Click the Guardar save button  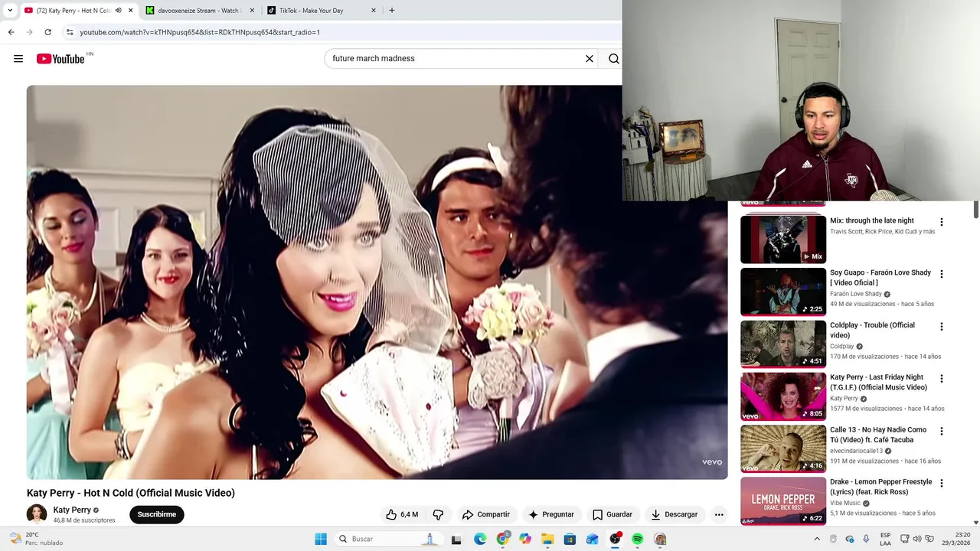[612, 514]
